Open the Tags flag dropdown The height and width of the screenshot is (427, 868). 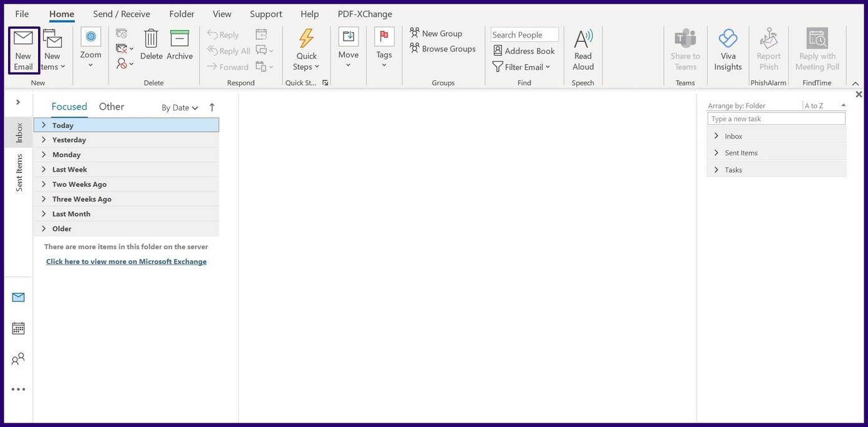(x=384, y=49)
